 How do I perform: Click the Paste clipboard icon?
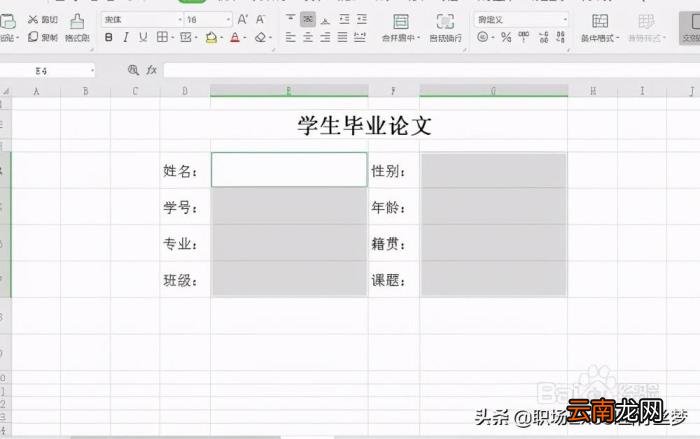pyautogui.click(x=8, y=21)
